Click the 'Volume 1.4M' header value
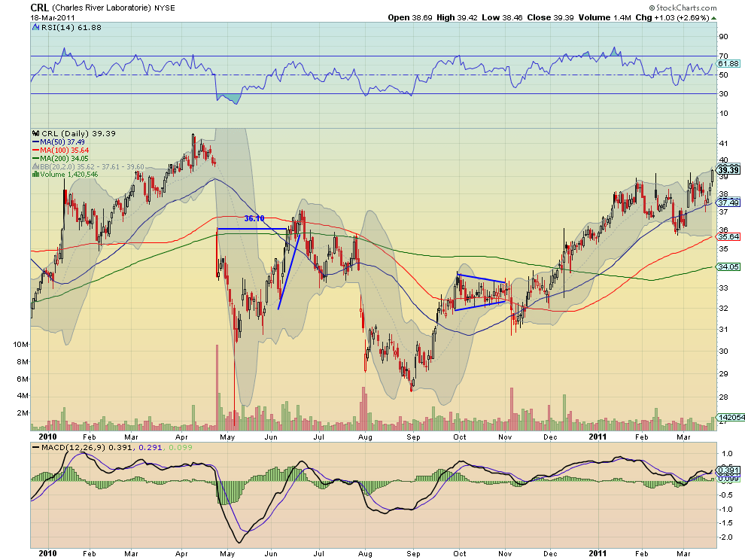Screen dimensions: 745x560 pyautogui.click(x=604, y=17)
